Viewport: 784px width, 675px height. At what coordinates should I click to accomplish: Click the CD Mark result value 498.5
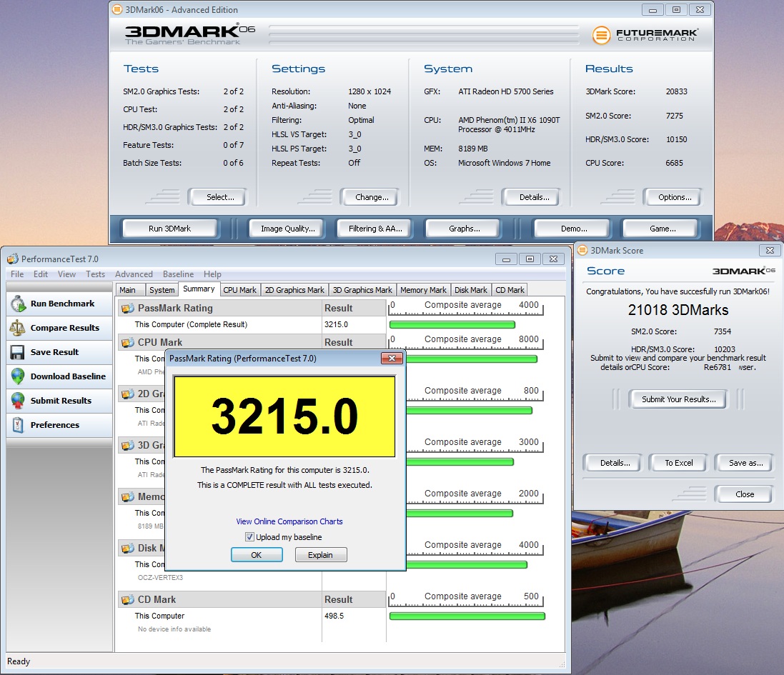coord(334,616)
